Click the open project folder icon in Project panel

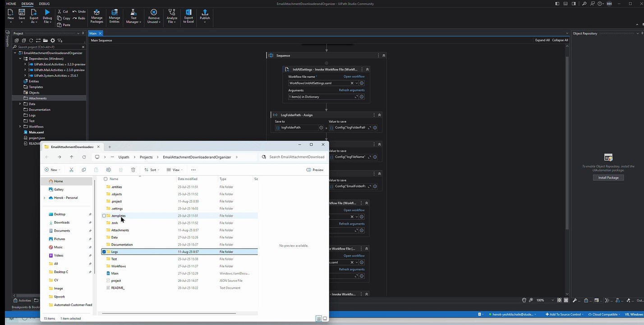coord(46,41)
